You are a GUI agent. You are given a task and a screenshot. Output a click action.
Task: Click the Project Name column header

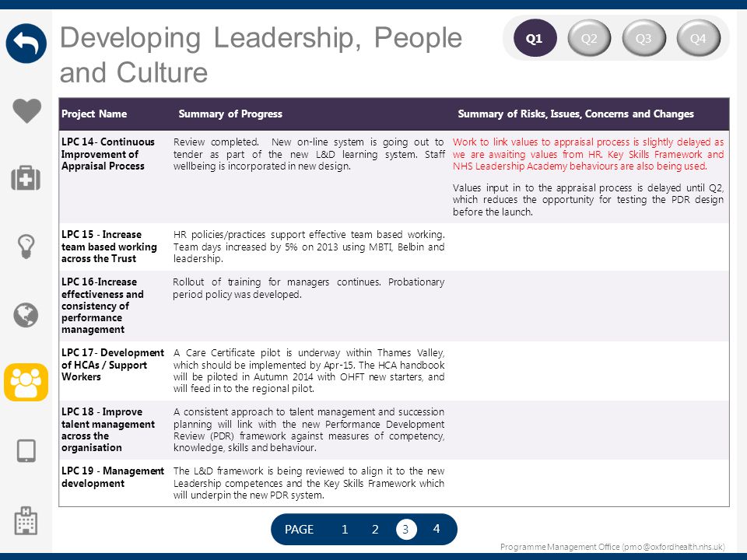click(94, 114)
